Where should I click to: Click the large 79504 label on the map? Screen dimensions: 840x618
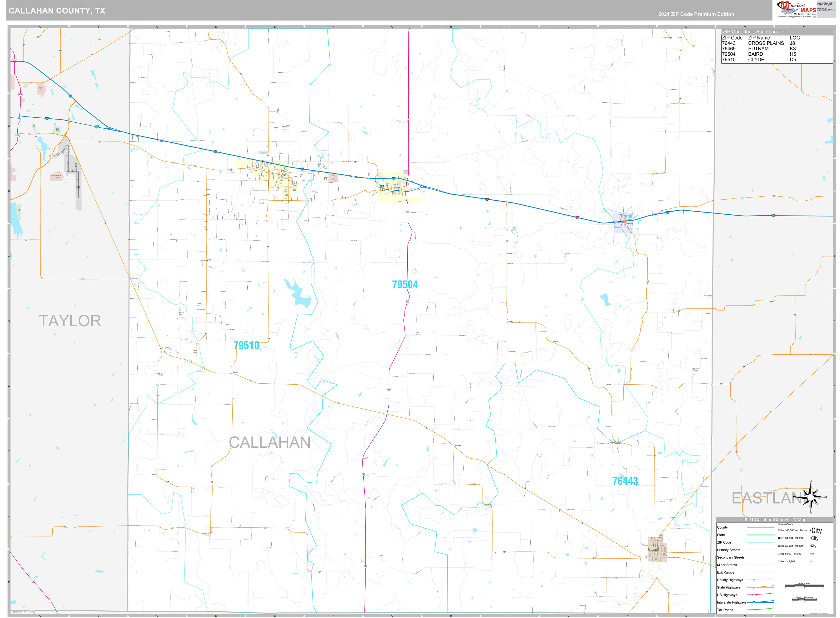tap(405, 285)
